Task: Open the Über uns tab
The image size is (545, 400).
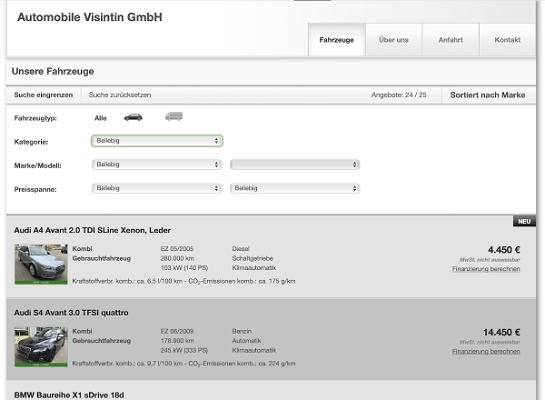Action: (x=393, y=40)
